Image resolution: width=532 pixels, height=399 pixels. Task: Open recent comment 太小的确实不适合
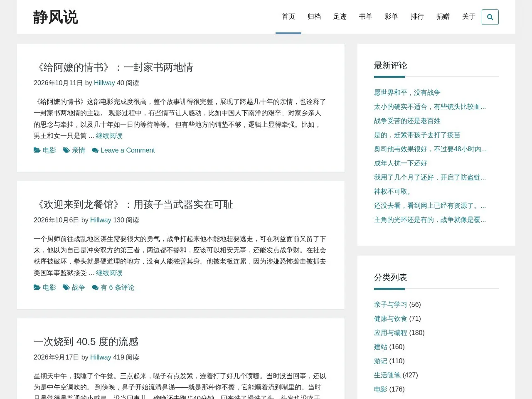[430, 107]
